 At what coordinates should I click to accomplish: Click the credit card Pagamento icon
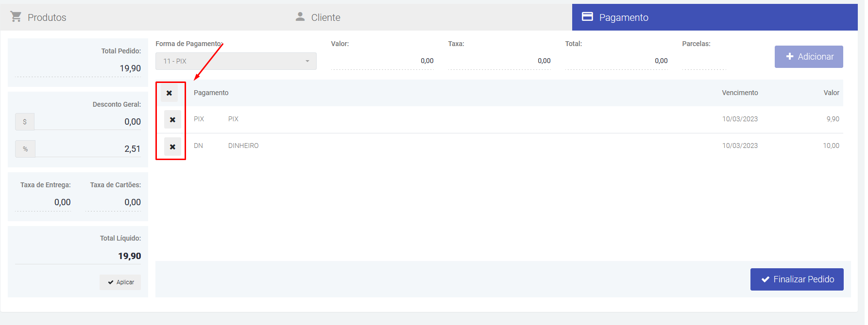click(587, 17)
